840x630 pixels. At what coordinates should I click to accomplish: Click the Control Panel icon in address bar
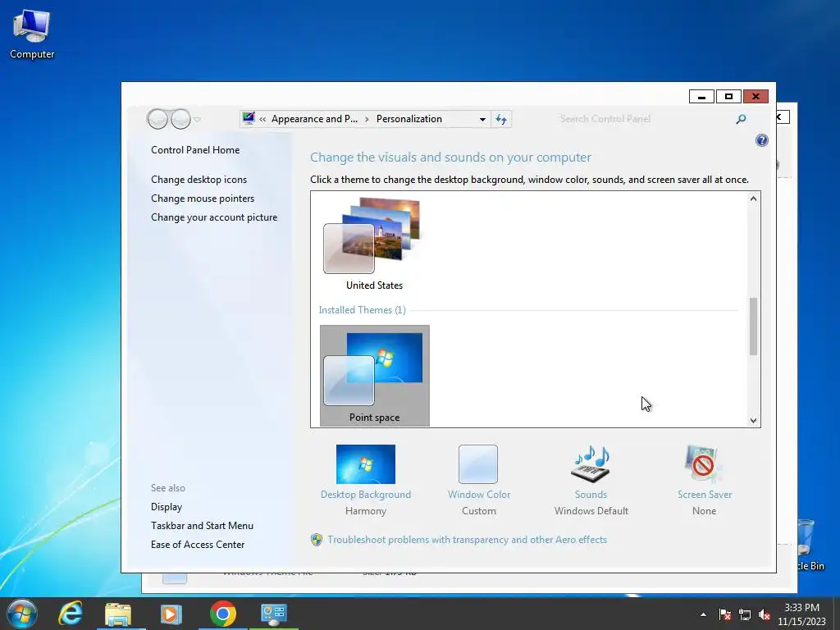click(x=249, y=118)
